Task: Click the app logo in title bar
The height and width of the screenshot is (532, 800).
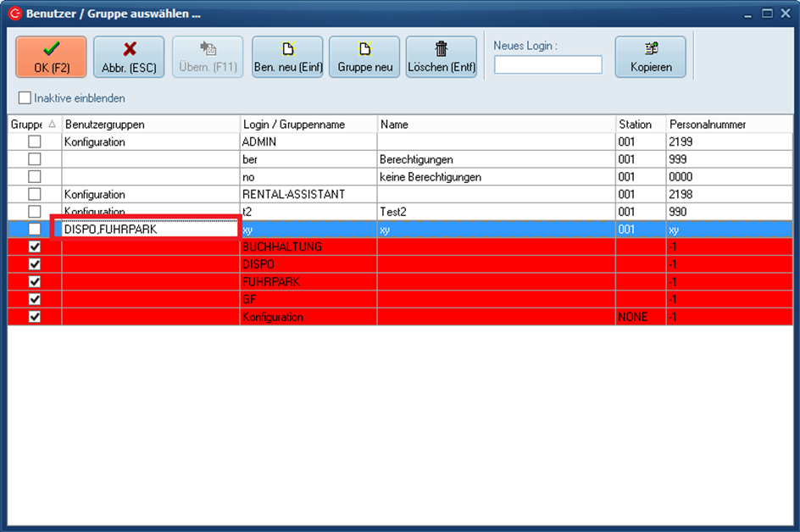Action: click(x=14, y=14)
